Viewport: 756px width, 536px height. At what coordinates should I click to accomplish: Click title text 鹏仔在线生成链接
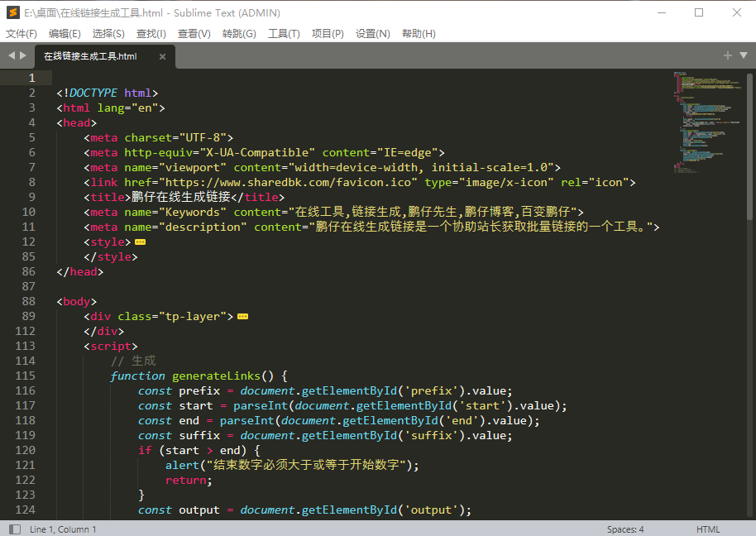(x=181, y=197)
